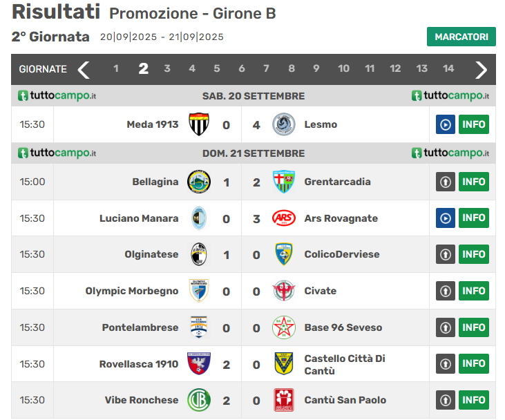Play video for Meda 1913 vs Lesmo
Viewport: 505px width, 420px height.
446,124
